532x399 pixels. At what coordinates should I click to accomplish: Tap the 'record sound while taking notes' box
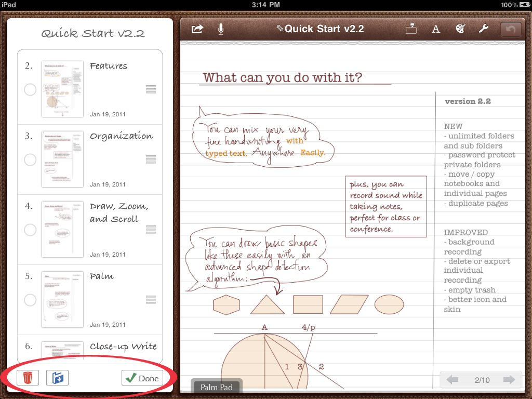point(386,206)
